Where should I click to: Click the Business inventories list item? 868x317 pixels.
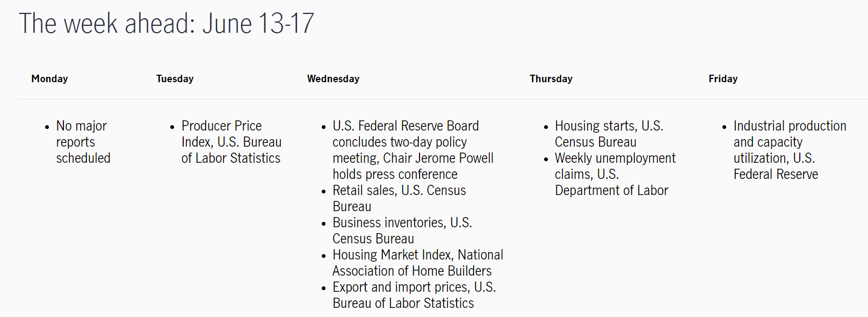[402, 230]
